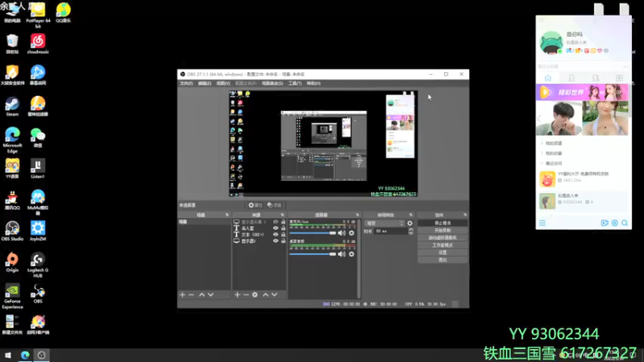Open GeForce Experience desktop shortcut
The image size is (644, 362).
tap(12, 296)
